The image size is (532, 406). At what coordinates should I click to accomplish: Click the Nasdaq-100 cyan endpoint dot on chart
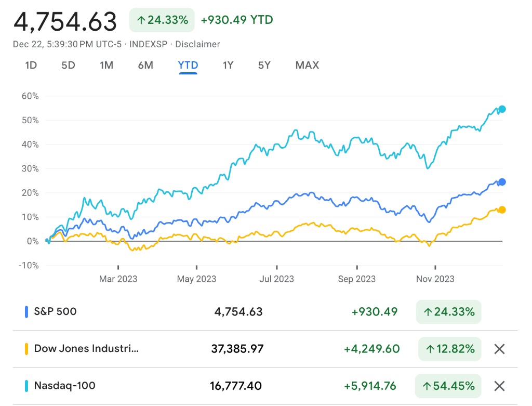pos(502,109)
